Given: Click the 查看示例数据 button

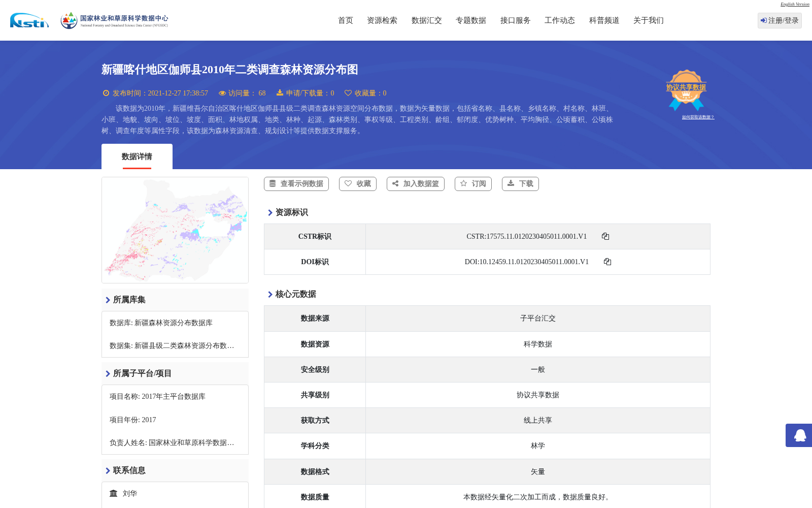Looking at the screenshot, I should click(x=296, y=184).
